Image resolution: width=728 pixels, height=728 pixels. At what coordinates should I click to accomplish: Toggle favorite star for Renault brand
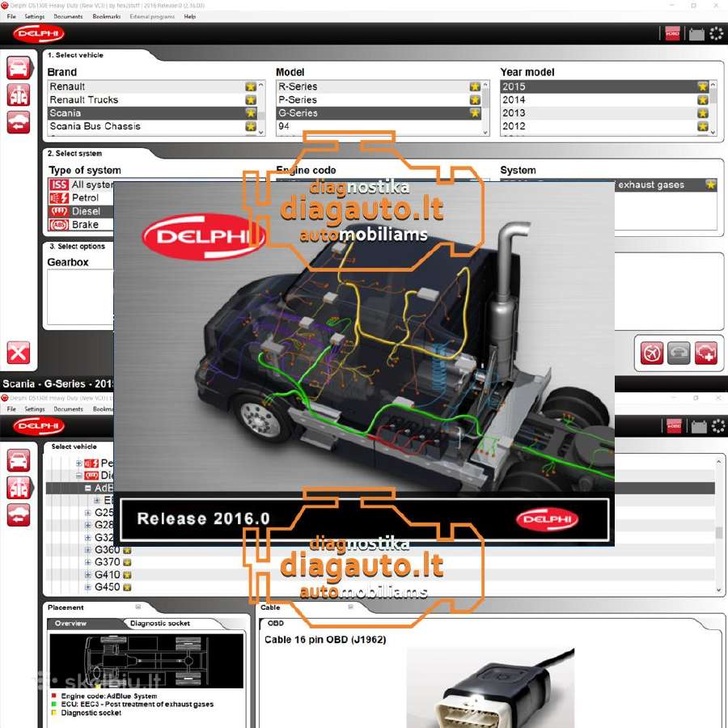tap(251, 87)
